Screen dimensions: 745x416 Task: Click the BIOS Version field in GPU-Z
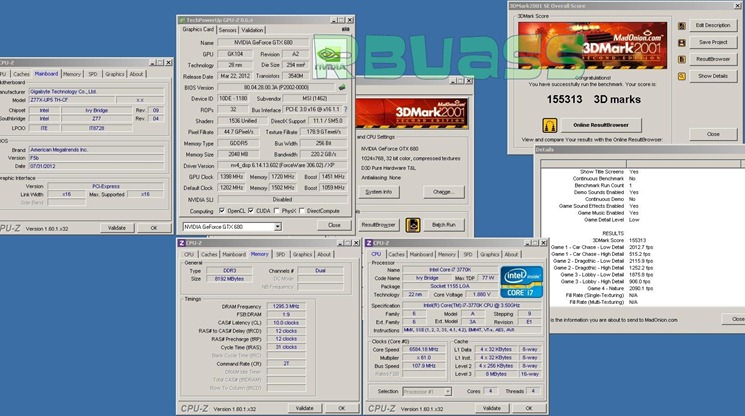point(277,87)
